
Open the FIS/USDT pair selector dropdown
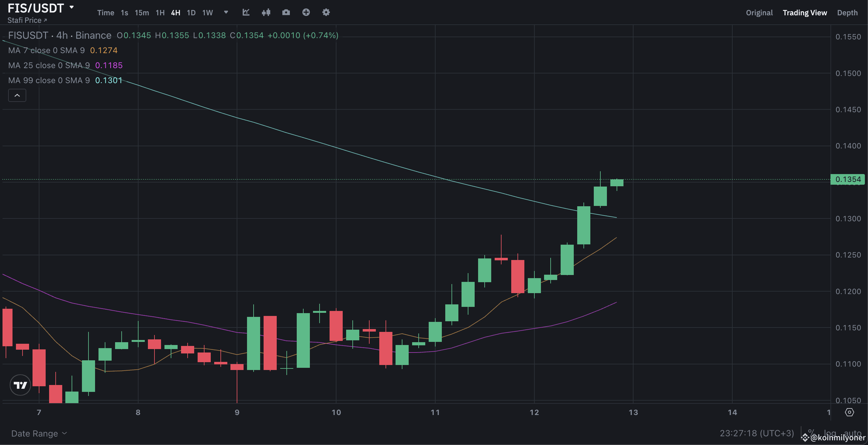pyautogui.click(x=40, y=7)
